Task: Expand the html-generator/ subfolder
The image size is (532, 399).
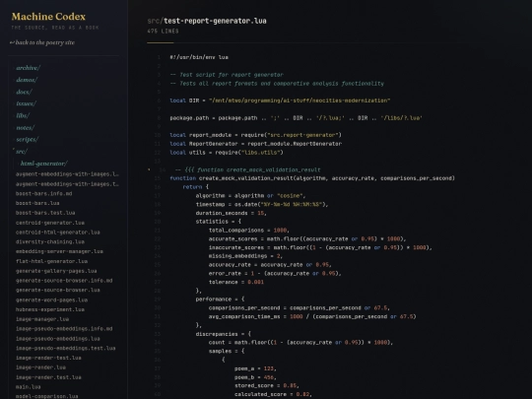Action: (x=44, y=164)
